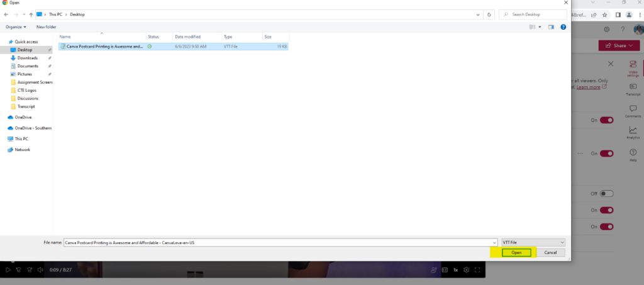Mute the video volume icon
Image resolution: width=644 pixels, height=285 pixels.
[40, 270]
